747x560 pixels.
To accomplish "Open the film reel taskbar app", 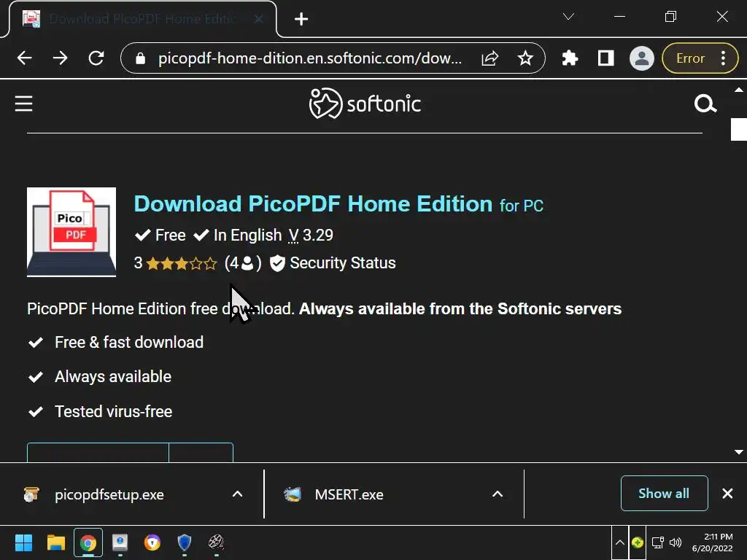I will pos(216,542).
